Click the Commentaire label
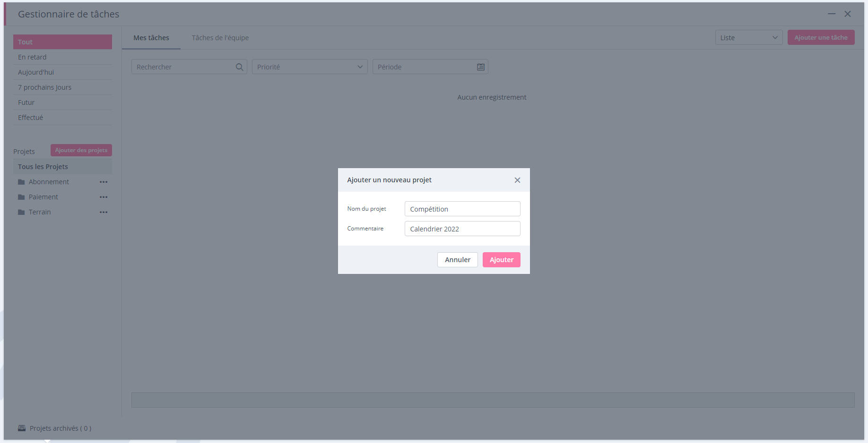The width and height of the screenshot is (868, 443). coord(365,229)
